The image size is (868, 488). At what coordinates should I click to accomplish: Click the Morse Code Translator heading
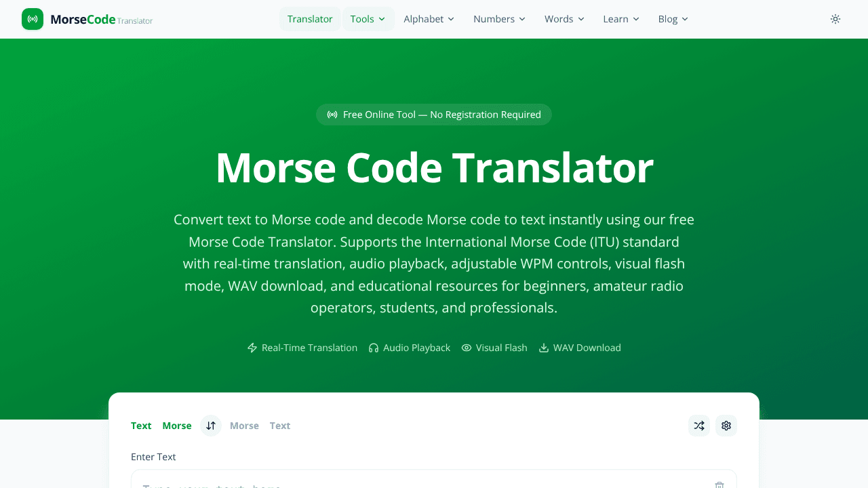434,167
